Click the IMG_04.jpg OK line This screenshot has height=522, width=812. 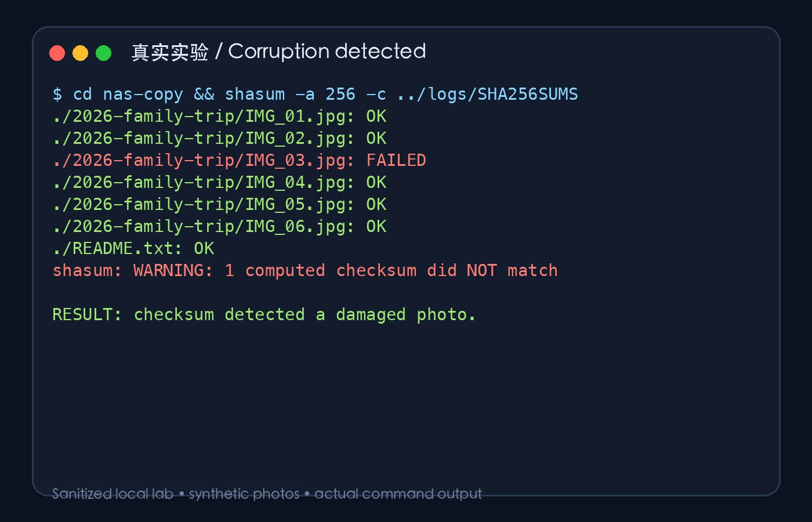tap(219, 183)
